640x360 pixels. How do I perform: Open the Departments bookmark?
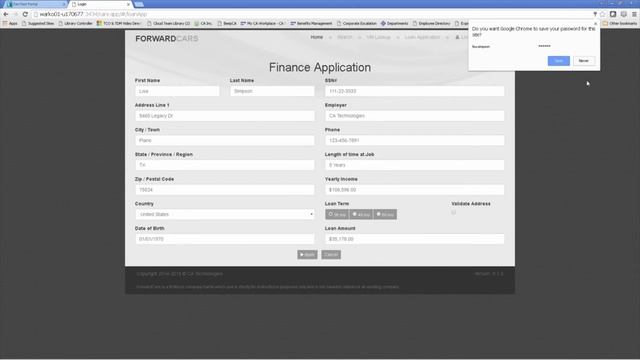tap(395, 23)
